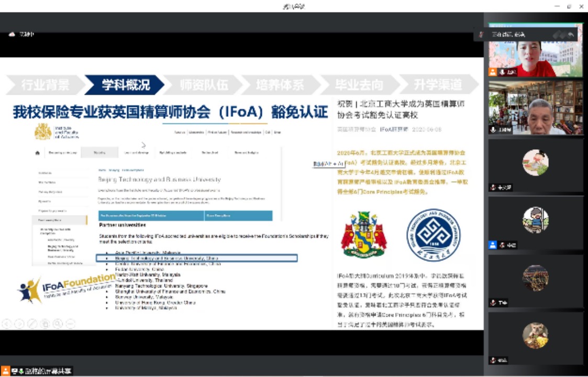The image size is (588, 377).
Task: Click the next slide arrow in slideshow controls
Action: click(19, 324)
